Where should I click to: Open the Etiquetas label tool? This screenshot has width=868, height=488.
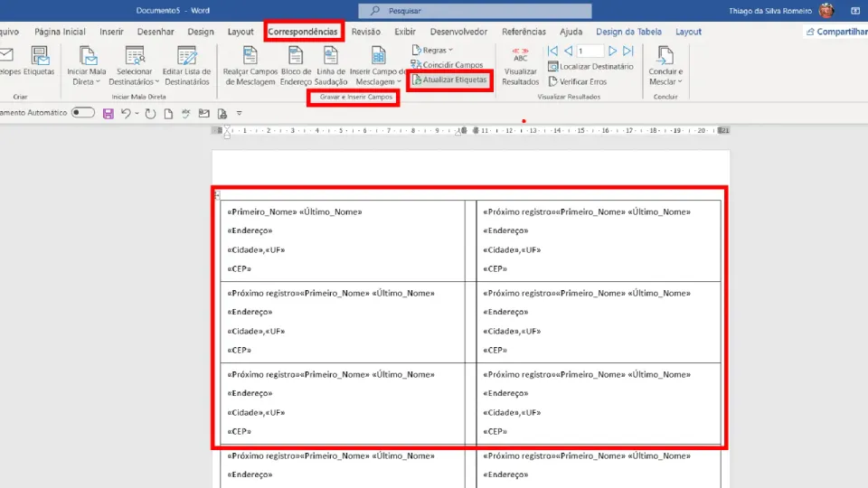[x=39, y=61]
